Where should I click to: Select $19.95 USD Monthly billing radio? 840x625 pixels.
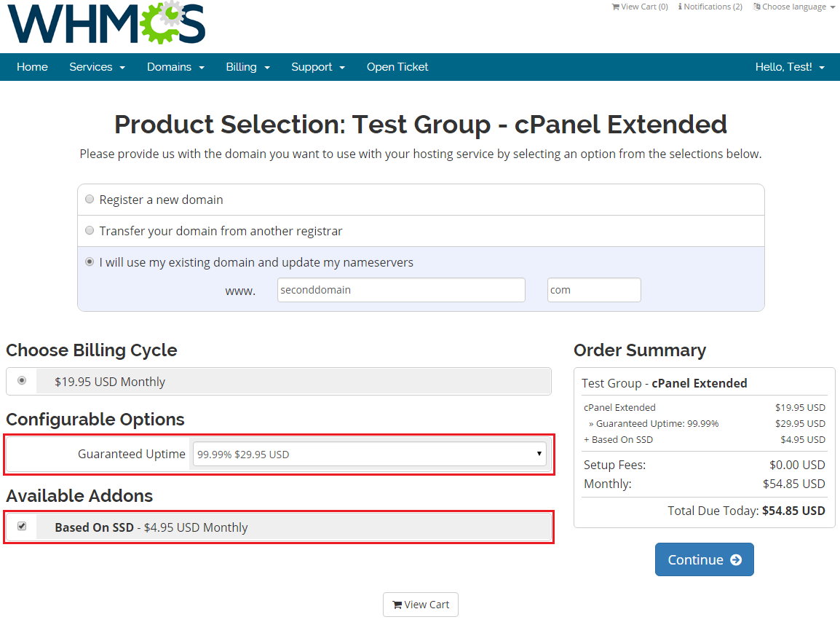point(22,380)
